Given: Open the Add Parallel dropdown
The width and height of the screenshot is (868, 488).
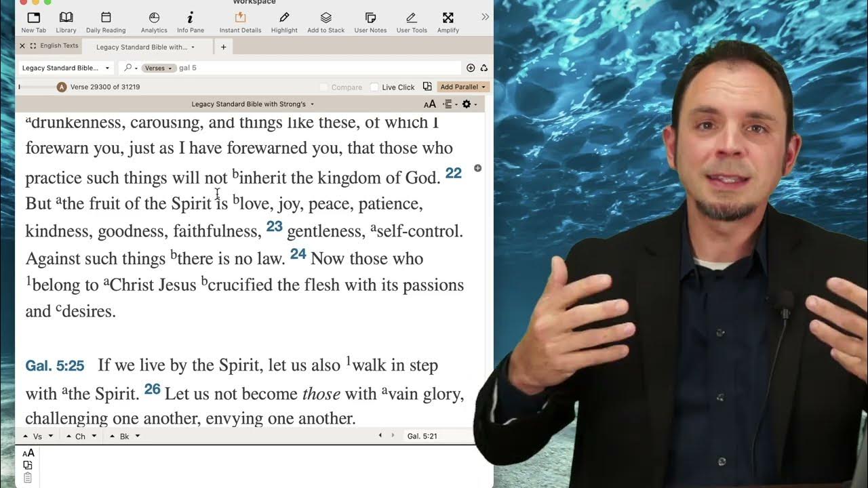Looking at the screenshot, I should tap(463, 87).
